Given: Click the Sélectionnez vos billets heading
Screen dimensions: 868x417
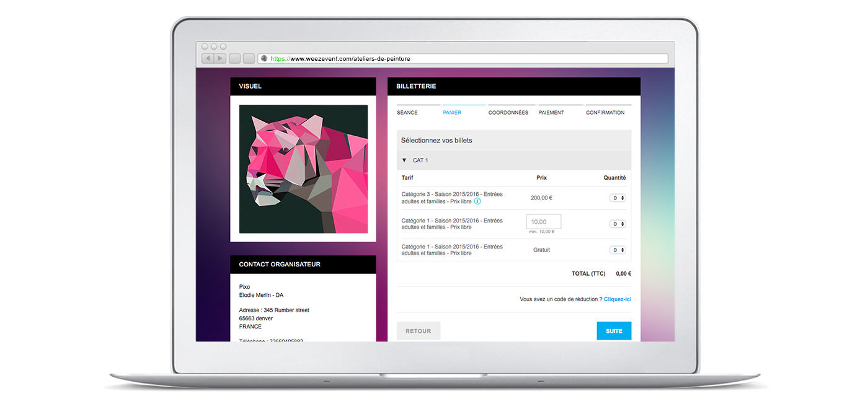Looking at the screenshot, I should (436, 141).
